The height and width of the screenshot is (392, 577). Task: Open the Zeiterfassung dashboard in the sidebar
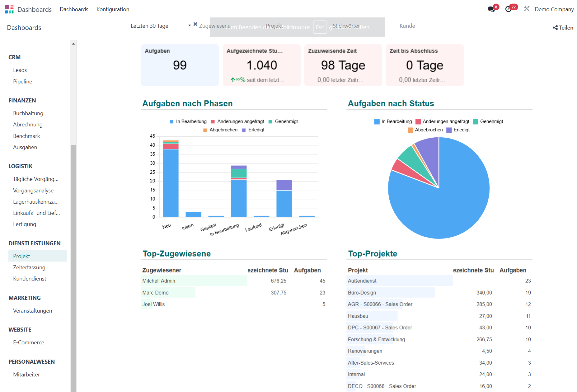click(29, 267)
